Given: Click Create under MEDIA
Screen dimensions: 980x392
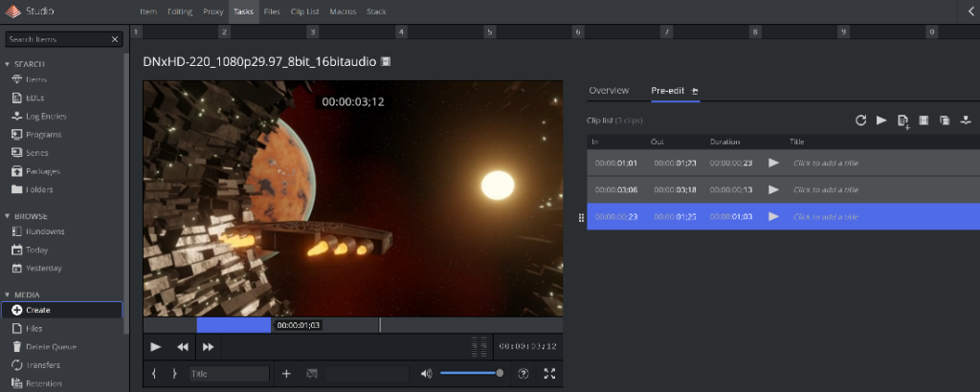Looking at the screenshot, I should [62, 310].
